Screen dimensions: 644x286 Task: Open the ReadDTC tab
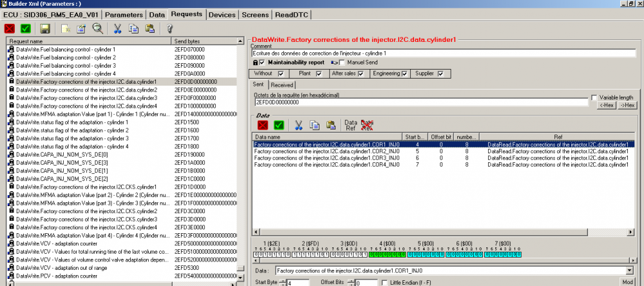point(292,15)
